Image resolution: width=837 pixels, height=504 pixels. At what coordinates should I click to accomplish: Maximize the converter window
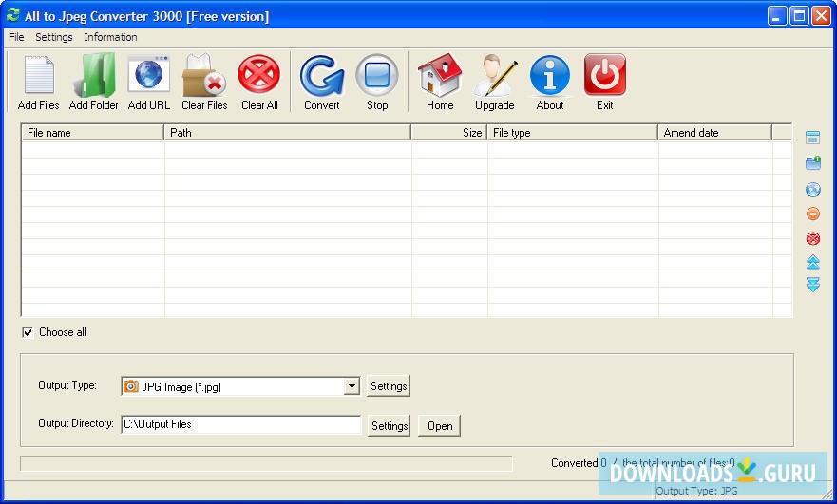coord(799,15)
